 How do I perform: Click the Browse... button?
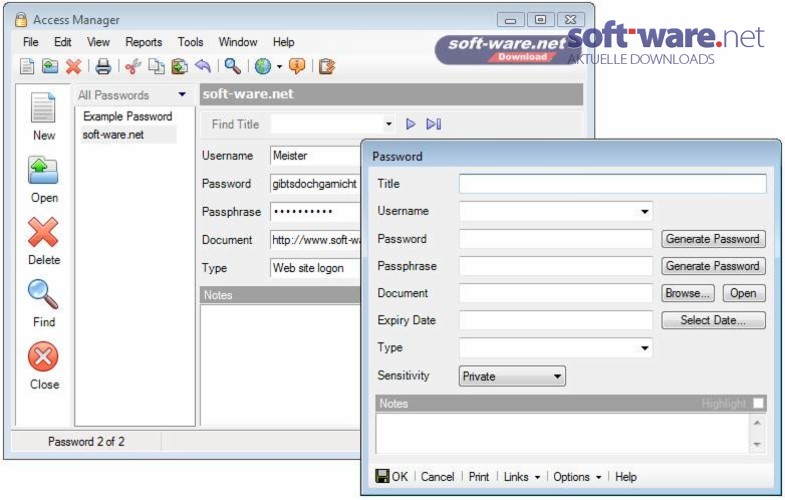coord(687,293)
